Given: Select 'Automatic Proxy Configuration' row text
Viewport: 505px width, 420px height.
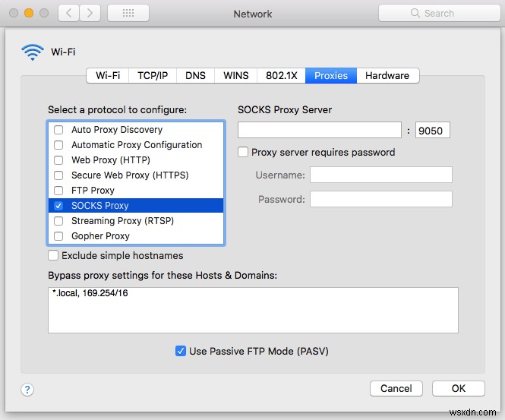Looking at the screenshot, I should (137, 145).
